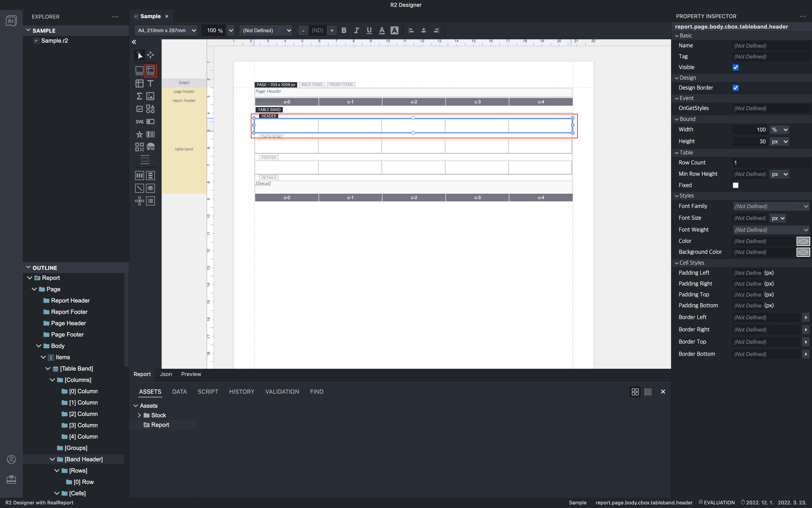Open the Font Family dropdown
The width and height of the screenshot is (812, 508).
771,206
